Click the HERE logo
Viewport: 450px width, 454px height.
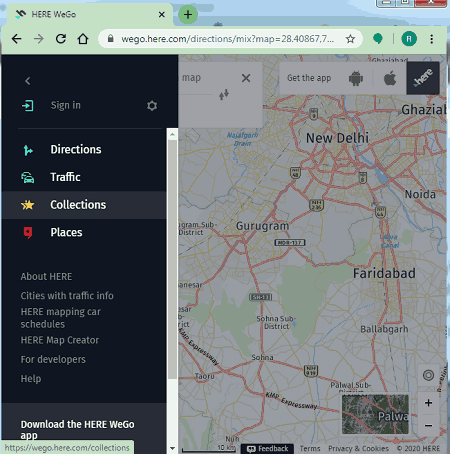pyautogui.click(x=423, y=78)
